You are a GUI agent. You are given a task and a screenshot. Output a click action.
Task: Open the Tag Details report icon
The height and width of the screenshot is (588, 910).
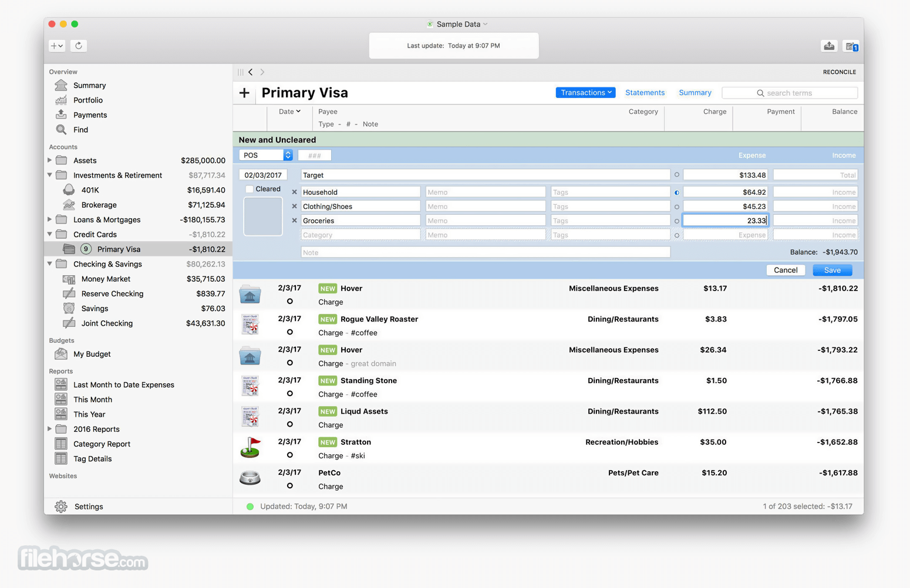(x=61, y=458)
